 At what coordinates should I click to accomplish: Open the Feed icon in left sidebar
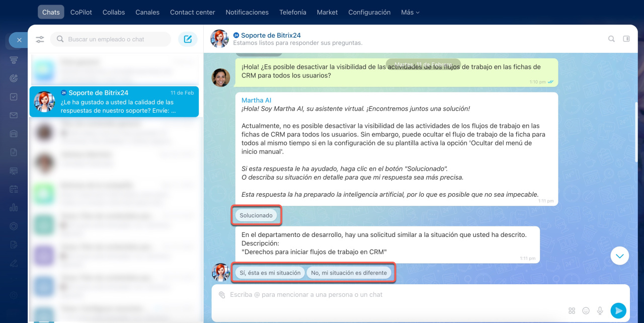click(14, 60)
